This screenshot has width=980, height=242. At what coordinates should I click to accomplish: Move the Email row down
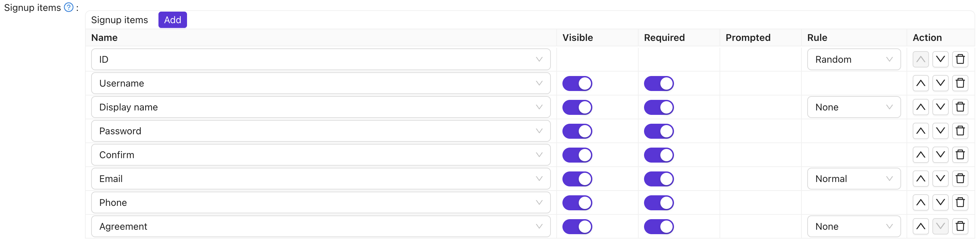tap(940, 178)
